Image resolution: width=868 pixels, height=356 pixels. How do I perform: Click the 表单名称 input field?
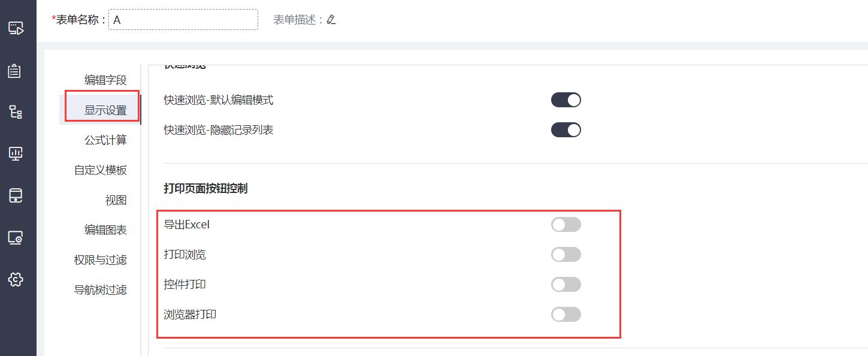tap(183, 20)
